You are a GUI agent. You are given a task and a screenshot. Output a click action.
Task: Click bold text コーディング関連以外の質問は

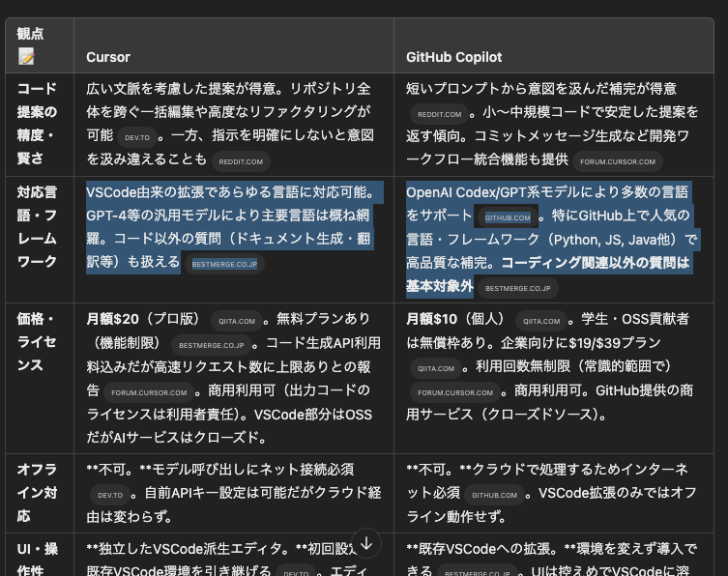click(596, 263)
